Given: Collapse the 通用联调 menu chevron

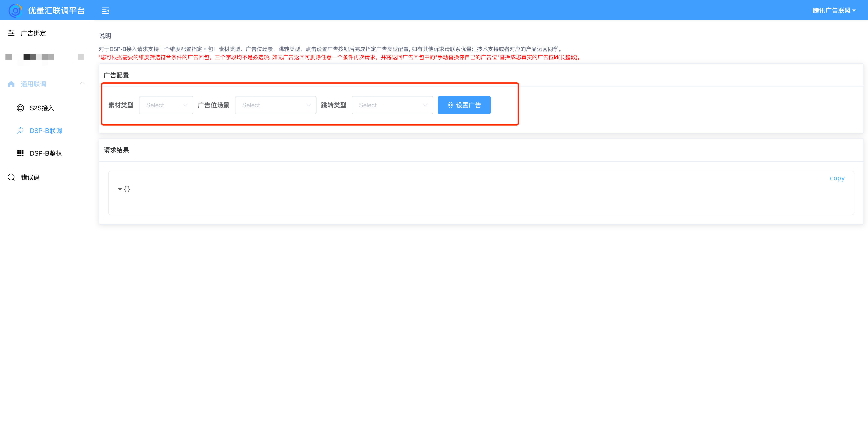Looking at the screenshot, I should [x=82, y=83].
